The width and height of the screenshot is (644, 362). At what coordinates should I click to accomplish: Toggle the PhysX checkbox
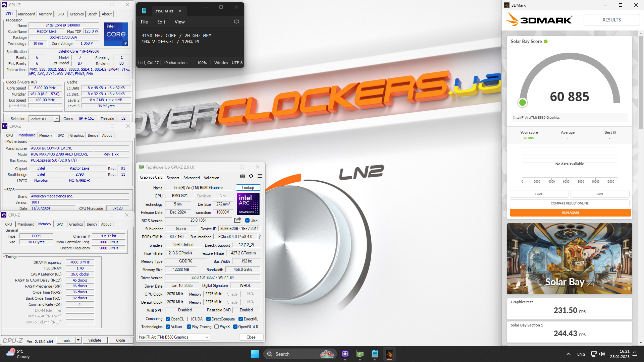(216, 327)
